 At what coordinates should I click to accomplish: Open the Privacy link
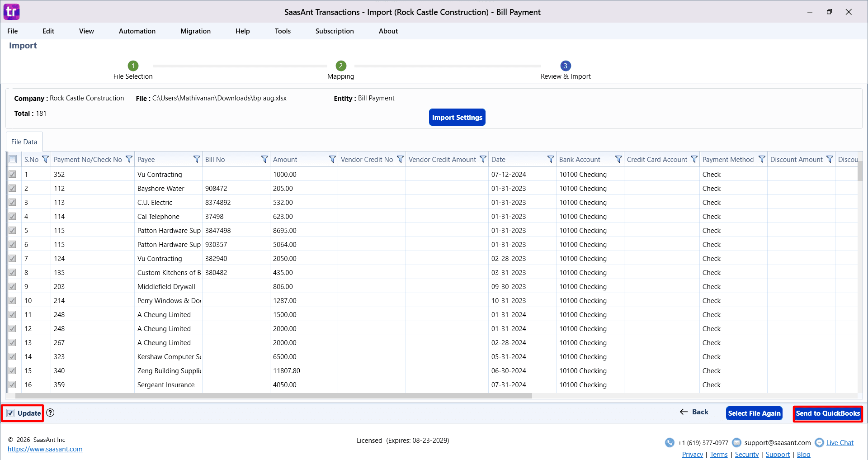(693, 455)
